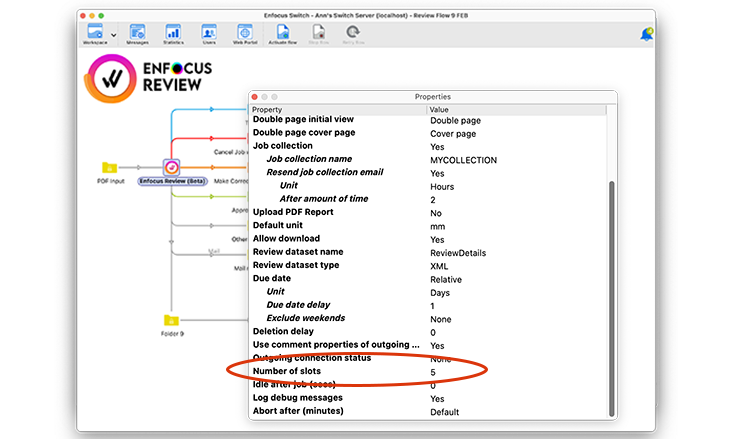Select the Upload PDF Report property
735x439 pixels.
(x=293, y=212)
